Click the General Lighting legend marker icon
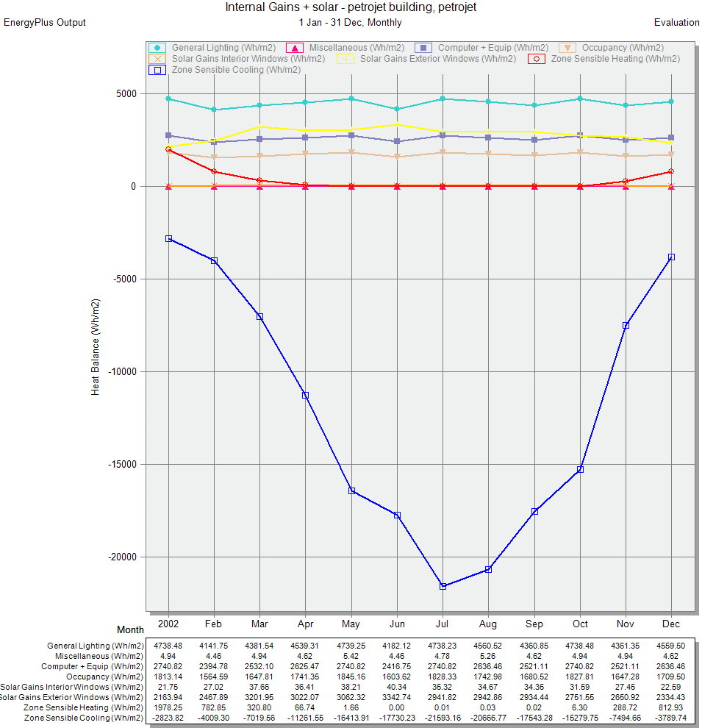702x728 pixels. (x=157, y=48)
